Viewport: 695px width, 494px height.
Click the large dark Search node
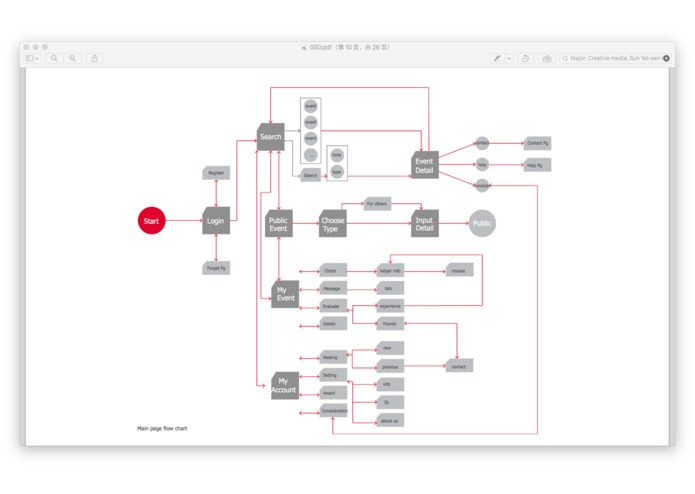(270, 136)
